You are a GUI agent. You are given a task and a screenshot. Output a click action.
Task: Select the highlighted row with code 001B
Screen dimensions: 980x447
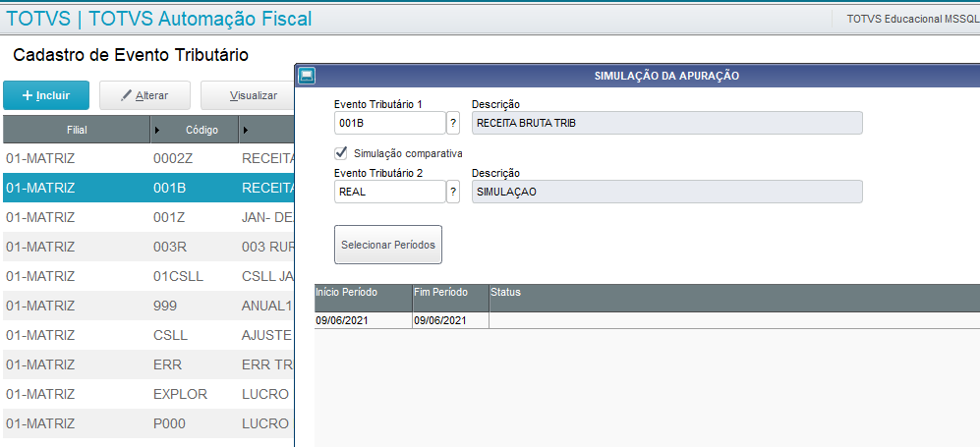pos(148,188)
